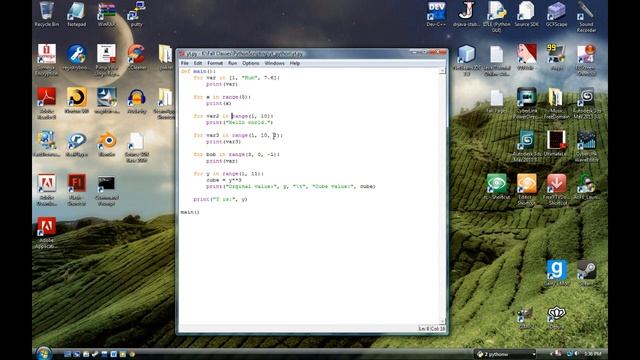The width and height of the screenshot is (640, 360).
Task: Select the green eye shortcut desktop icon
Action: pos(496,186)
